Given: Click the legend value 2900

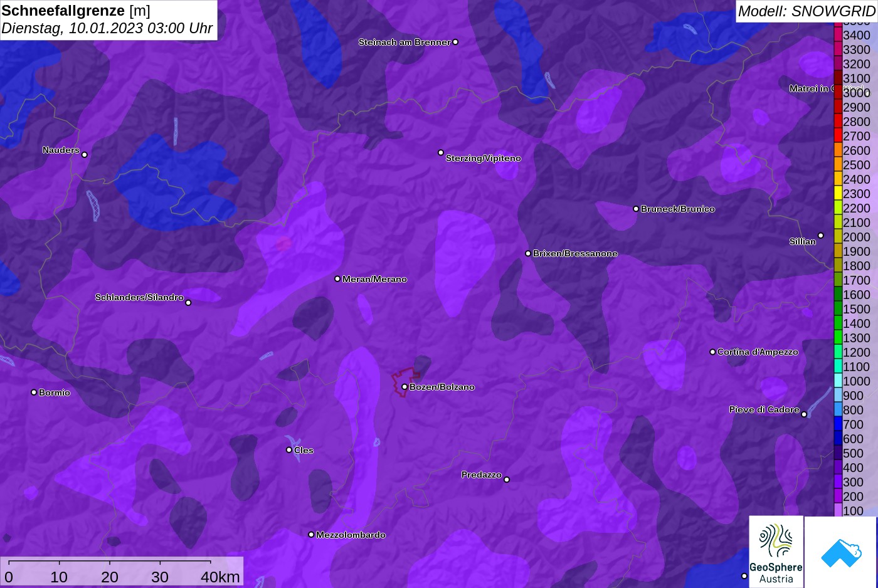Looking at the screenshot, I should (x=857, y=107).
